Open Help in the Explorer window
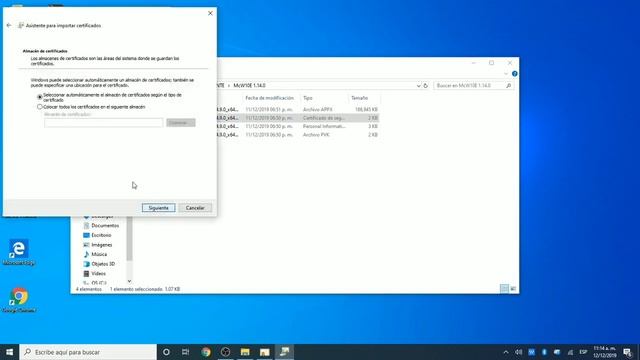Screen dimensions: 640x360 click(514, 74)
